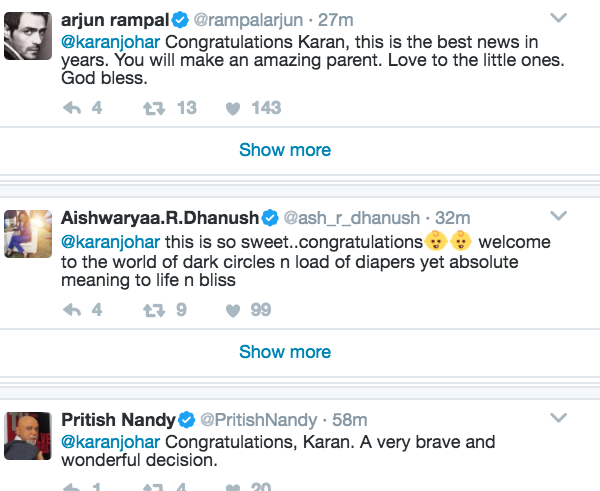Open the @ash_r_dhanush handle link
This screenshot has height=491, width=600.
click(x=351, y=219)
